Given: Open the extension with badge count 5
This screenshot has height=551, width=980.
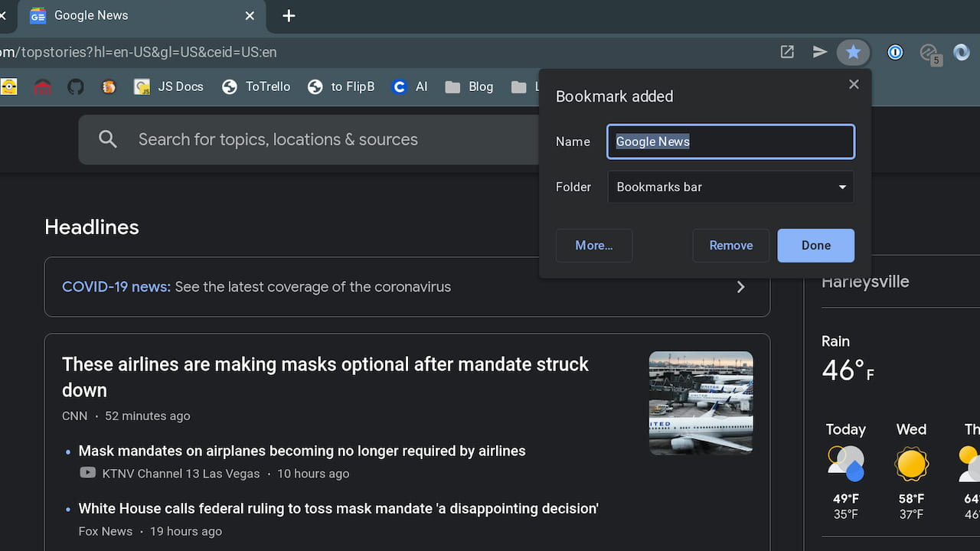Looking at the screenshot, I should 929,53.
